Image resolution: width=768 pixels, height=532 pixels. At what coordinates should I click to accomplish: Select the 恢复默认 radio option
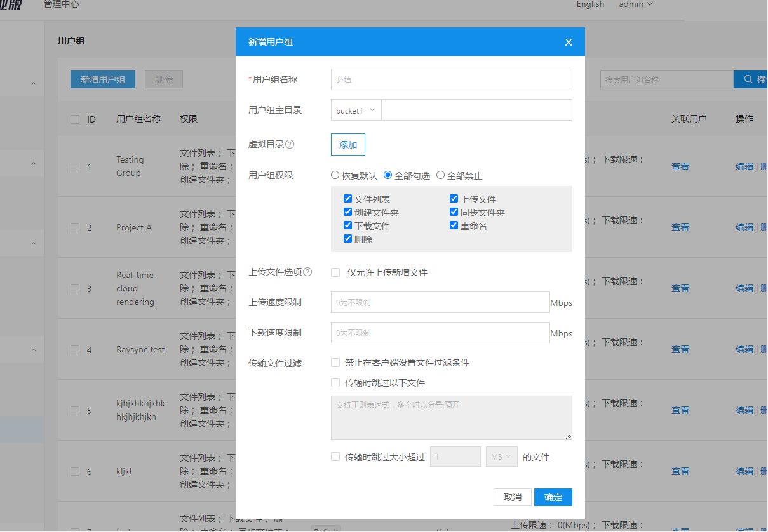tap(335, 175)
